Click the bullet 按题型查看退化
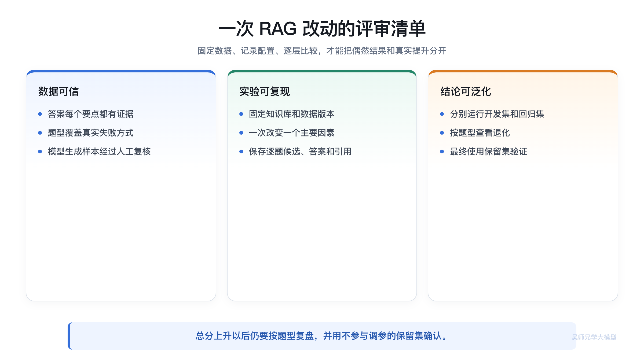This screenshot has width=644, height=362. tap(480, 133)
